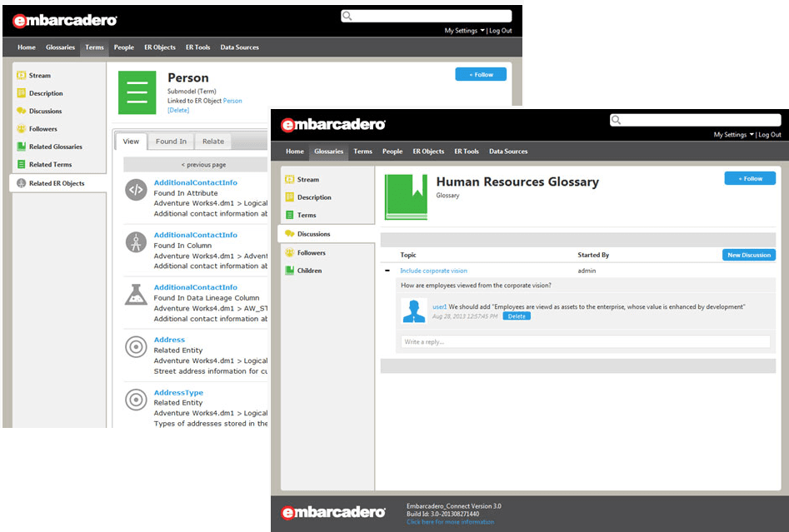Open Related Terms in the Person window
The image size is (789, 532).
[44, 164]
